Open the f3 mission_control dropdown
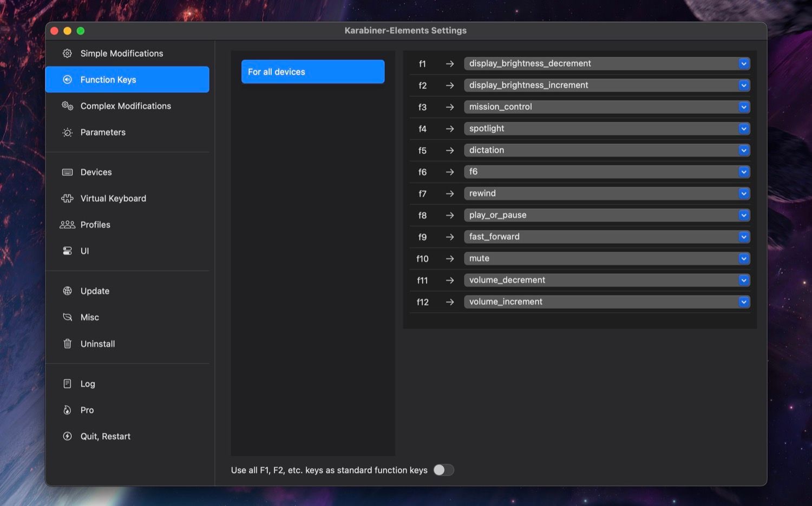812x506 pixels. coord(744,107)
